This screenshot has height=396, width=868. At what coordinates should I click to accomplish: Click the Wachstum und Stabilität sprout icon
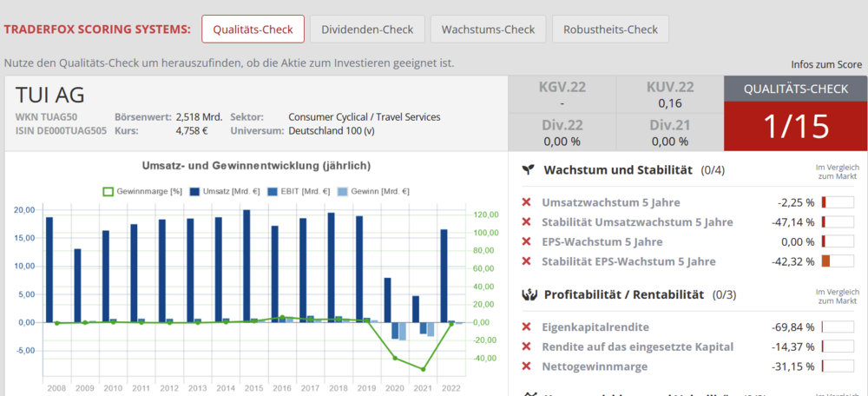[x=529, y=170]
